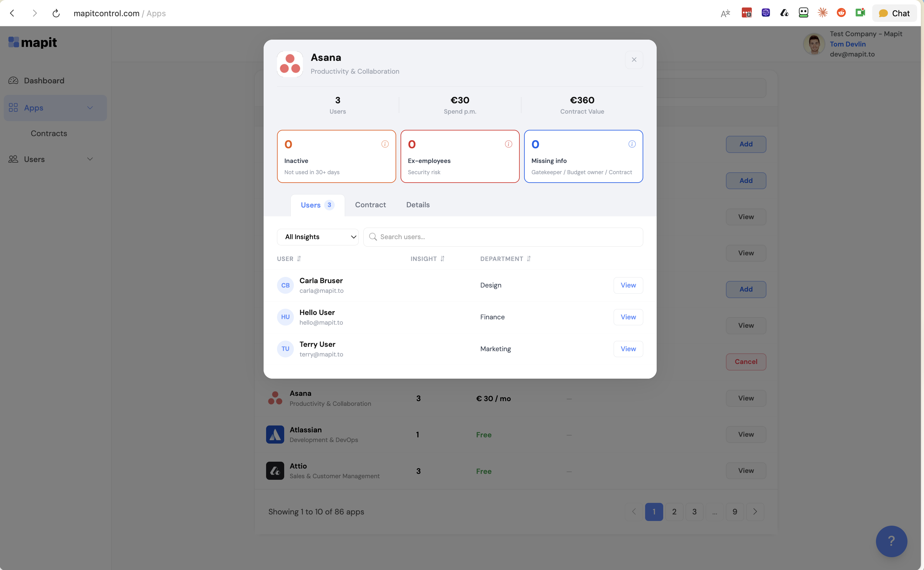Switch to the Contract tab
924x570 pixels.
click(370, 205)
